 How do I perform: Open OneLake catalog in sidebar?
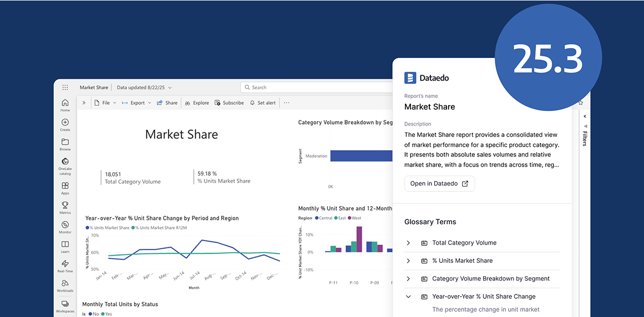(x=65, y=166)
